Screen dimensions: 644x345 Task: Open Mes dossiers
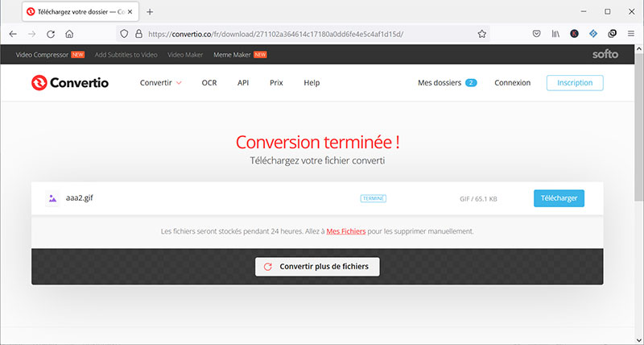click(x=440, y=83)
